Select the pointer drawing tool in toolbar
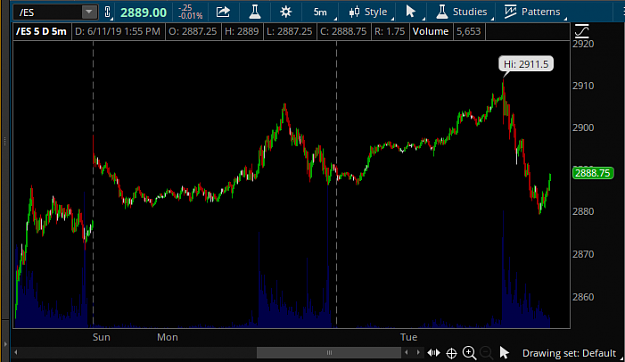625x362 pixels. pos(411,12)
